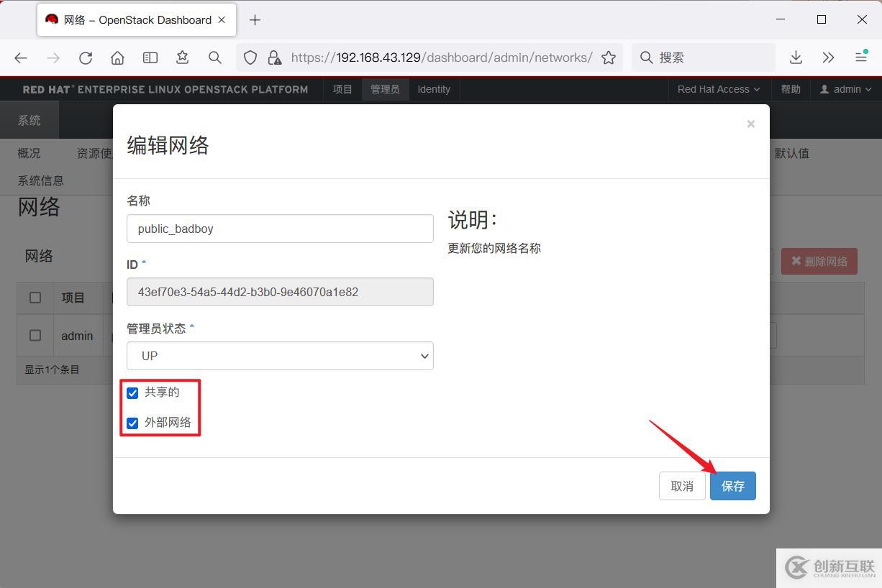
Task: Click the 搜索 browser search box
Action: click(x=704, y=58)
